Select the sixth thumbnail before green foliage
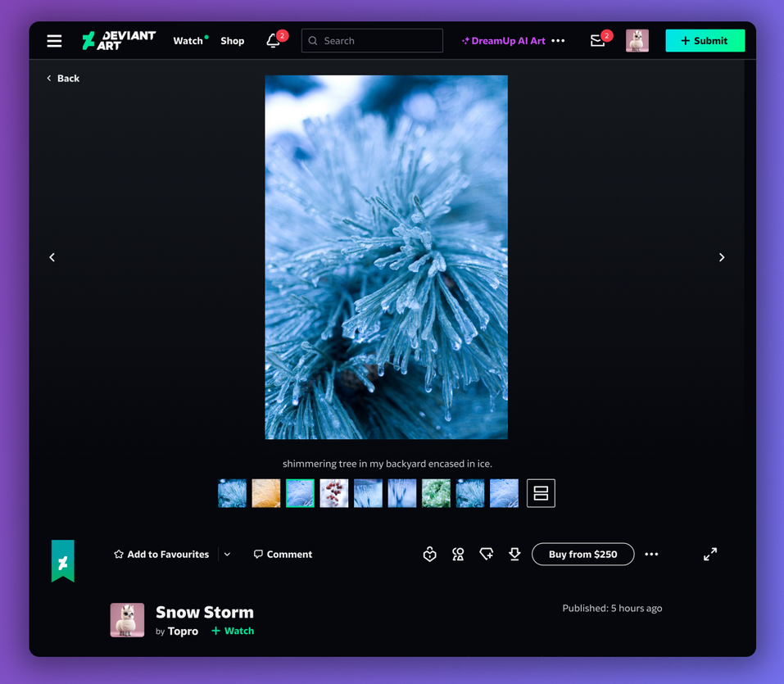 click(402, 493)
